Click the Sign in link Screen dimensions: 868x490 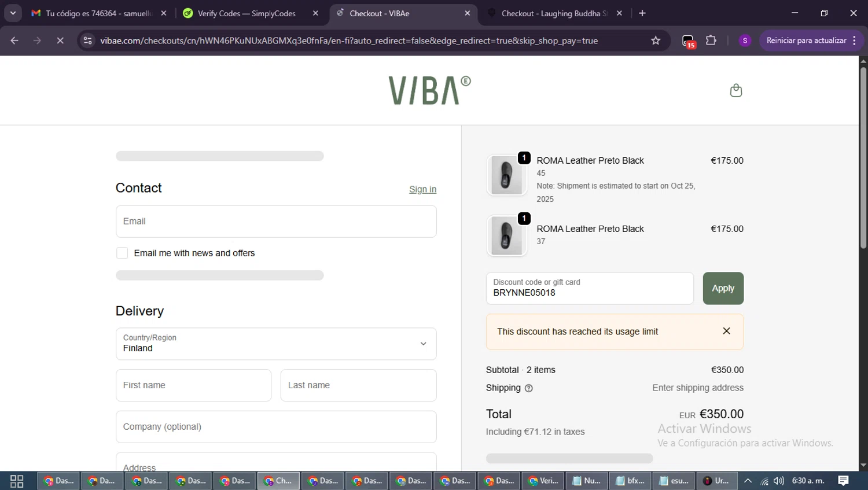(x=422, y=189)
